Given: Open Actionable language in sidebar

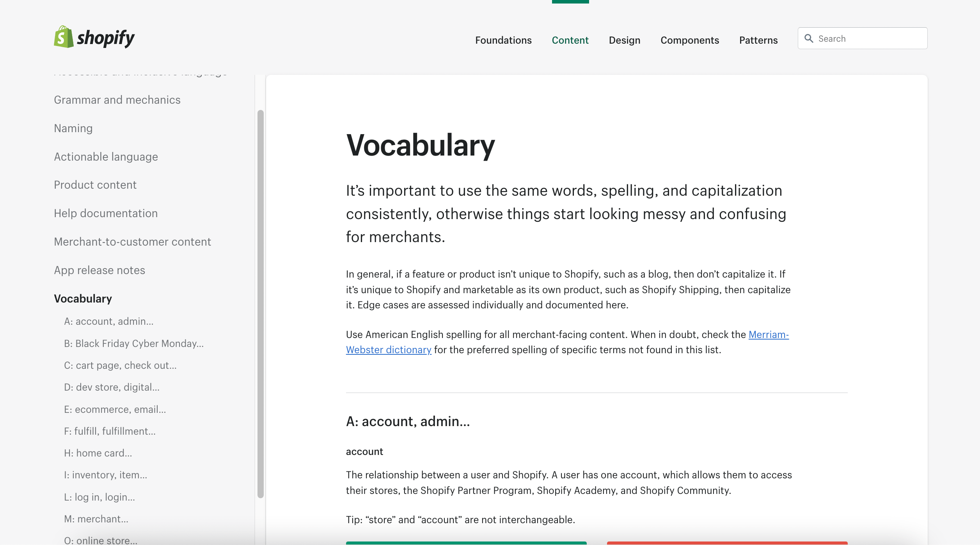Looking at the screenshot, I should click(x=106, y=157).
